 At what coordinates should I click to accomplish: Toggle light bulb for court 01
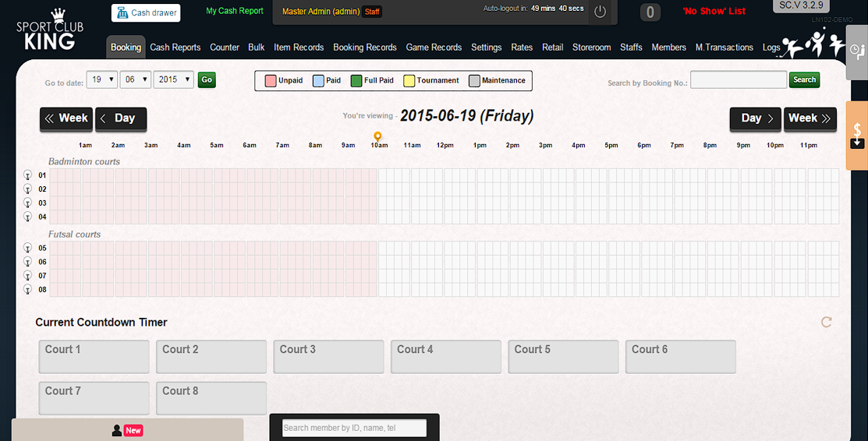[28, 175]
